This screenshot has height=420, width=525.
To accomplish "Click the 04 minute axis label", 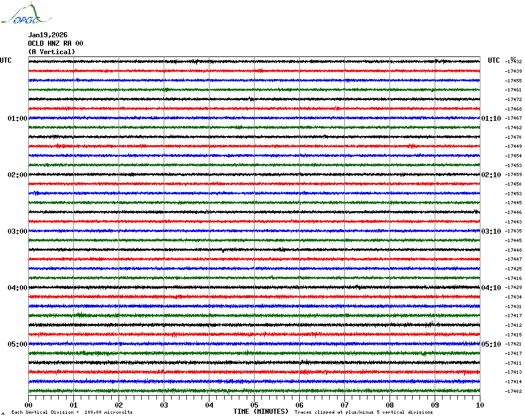I will coord(209,405).
